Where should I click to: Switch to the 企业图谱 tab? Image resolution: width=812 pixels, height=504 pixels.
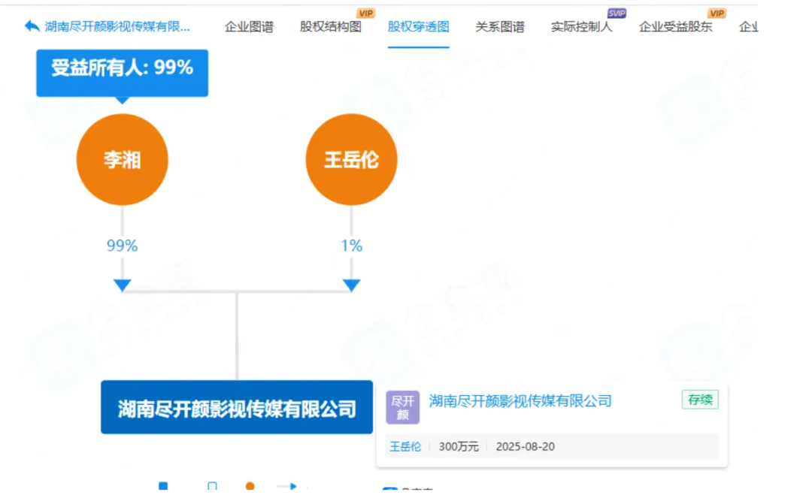(249, 25)
